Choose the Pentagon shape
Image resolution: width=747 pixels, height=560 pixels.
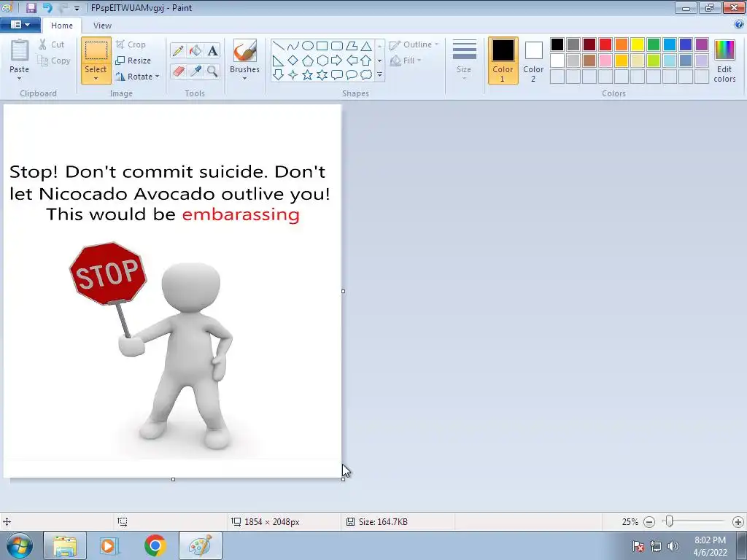[308, 61]
